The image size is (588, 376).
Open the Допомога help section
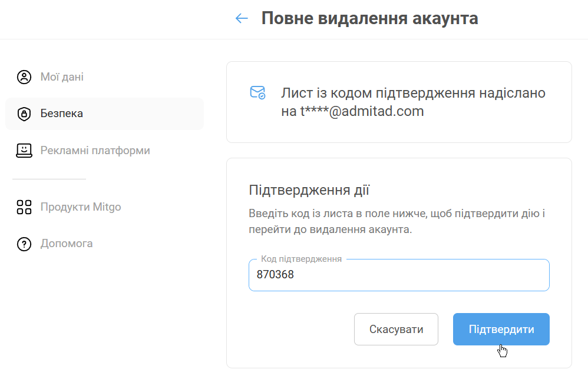(x=67, y=244)
